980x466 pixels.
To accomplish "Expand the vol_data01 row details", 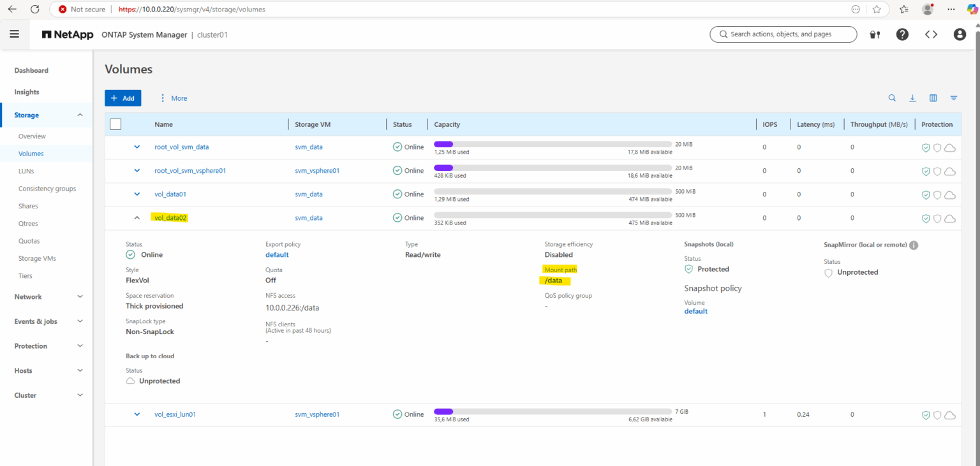I will click(137, 194).
